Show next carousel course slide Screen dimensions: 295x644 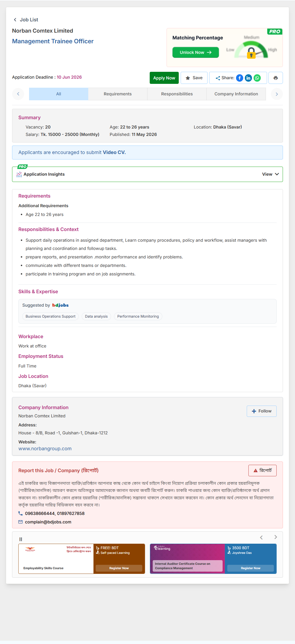click(x=276, y=537)
